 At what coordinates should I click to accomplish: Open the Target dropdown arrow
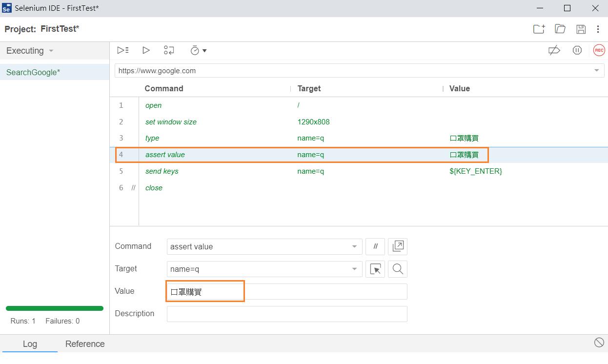click(x=354, y=269)
